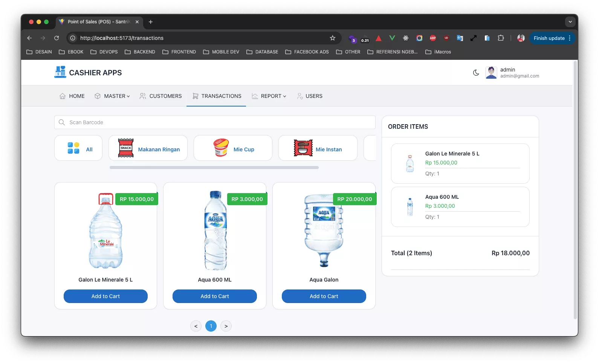Go to next page of products

pos(226,326)
